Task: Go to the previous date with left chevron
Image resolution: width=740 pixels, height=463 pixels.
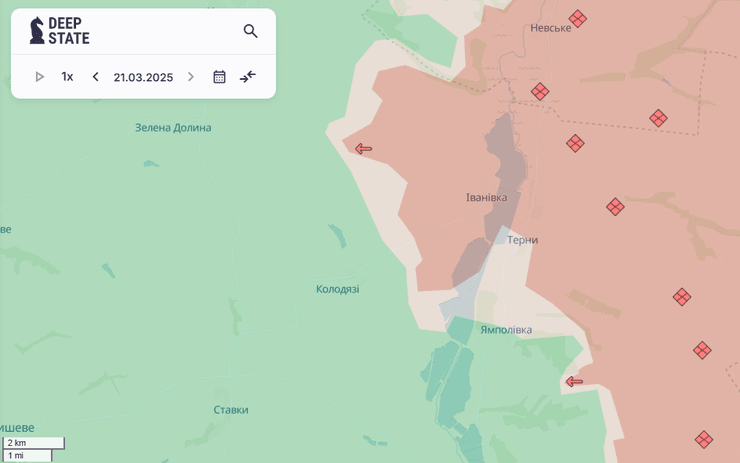Action: pyautogui.click(x=95, y=77)
